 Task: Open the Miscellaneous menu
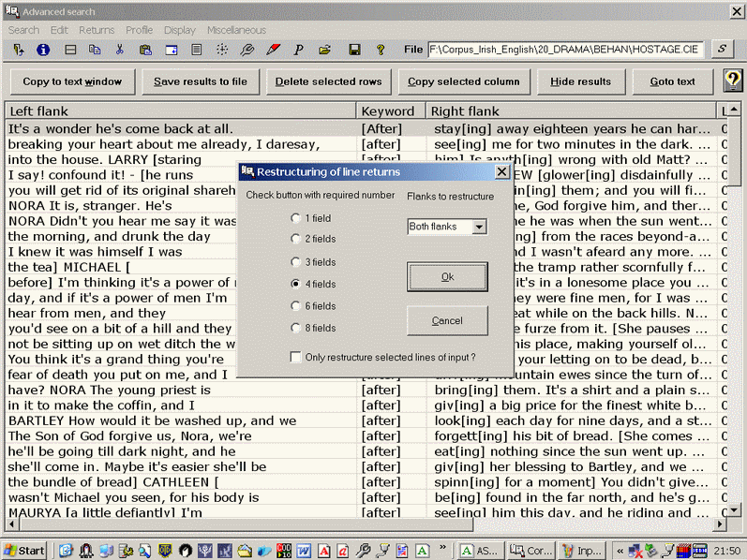(236, 30)
